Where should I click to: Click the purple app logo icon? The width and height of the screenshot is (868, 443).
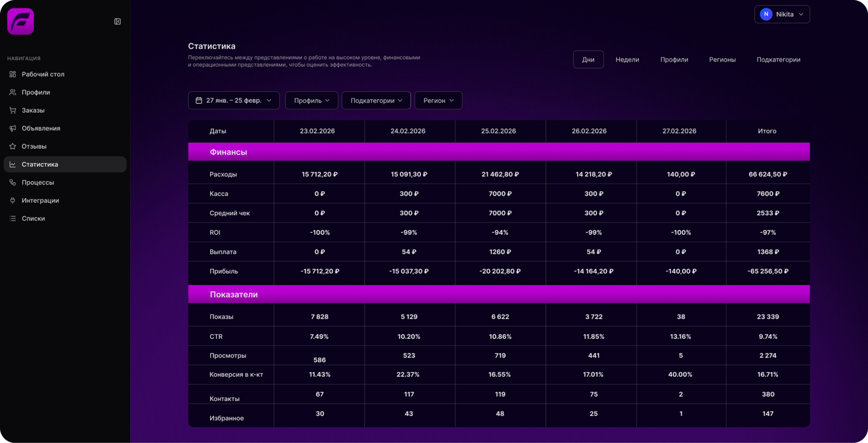click(21, 22)
